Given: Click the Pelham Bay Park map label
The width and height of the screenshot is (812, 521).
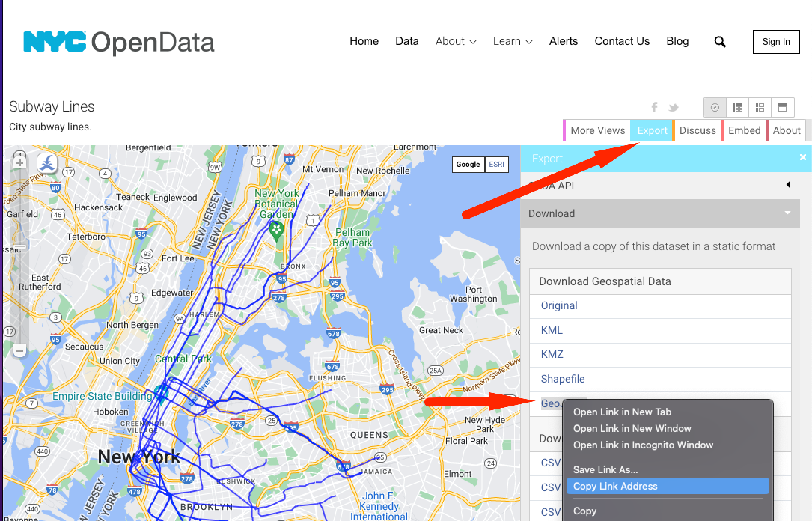Looking at the screenshot, I should (352, 237).
